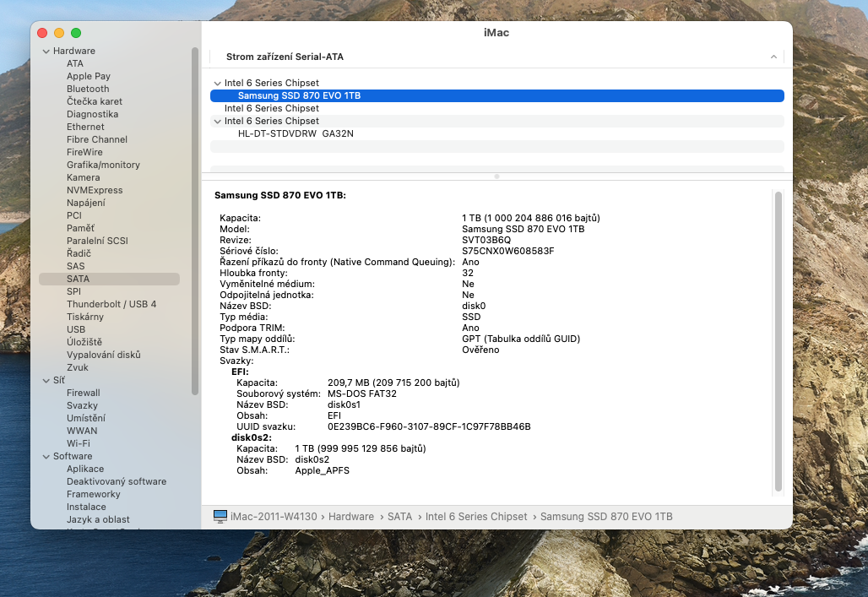Collapse the Software section in sidebar
This screenshot has width=868, height=597.
46,456
